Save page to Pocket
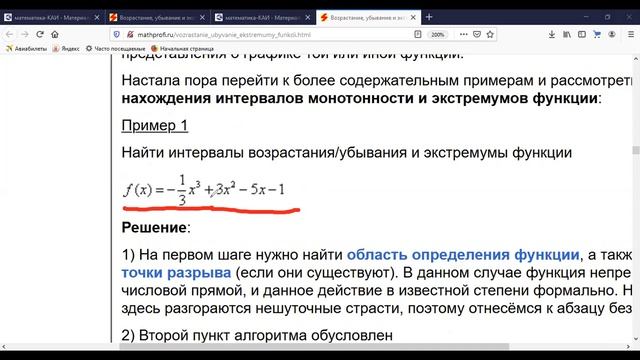Image resolution: width=640 pixels, height=360 pixels. click(477, 35)
